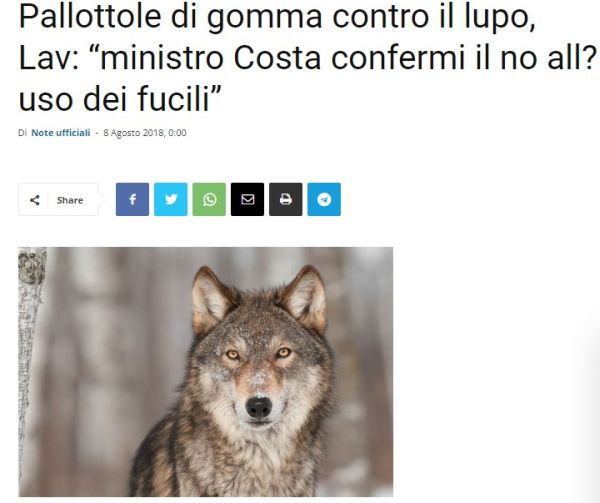Image resolution: width=600 pixels, height=503 pixels.
Task: Click the "Di" byline prefix
Action: (x=22, y=133)
